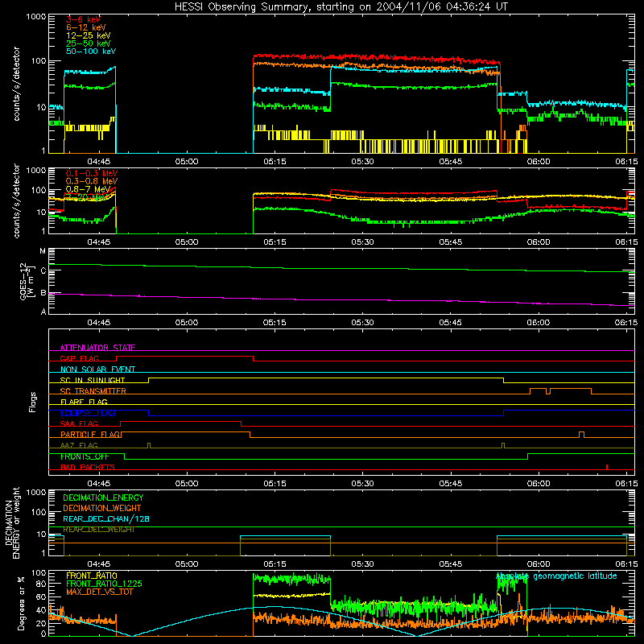Click the REAR_DEC_CHAN/128 legend label

coord(106,518)
